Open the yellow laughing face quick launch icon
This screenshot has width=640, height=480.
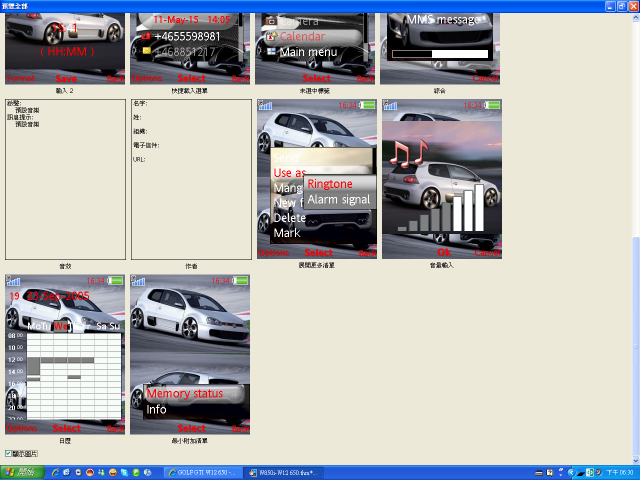[113, 473]
